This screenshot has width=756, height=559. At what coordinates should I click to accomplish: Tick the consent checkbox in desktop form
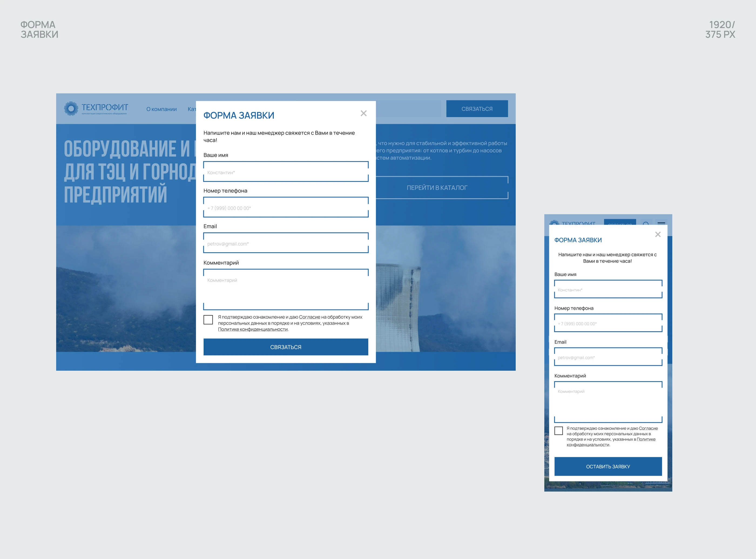pyautogui.click(x=208, y=320)
